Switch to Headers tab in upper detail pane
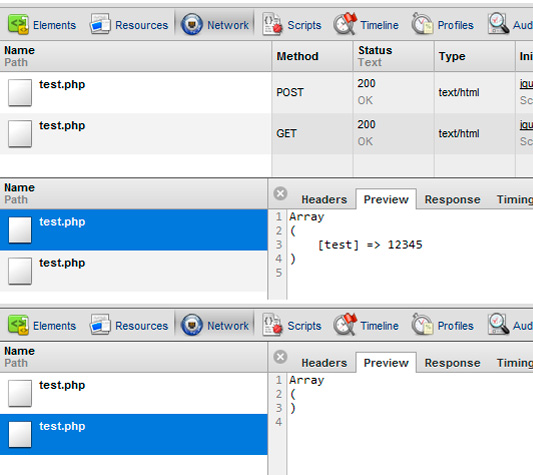 (x=324, y=199)
